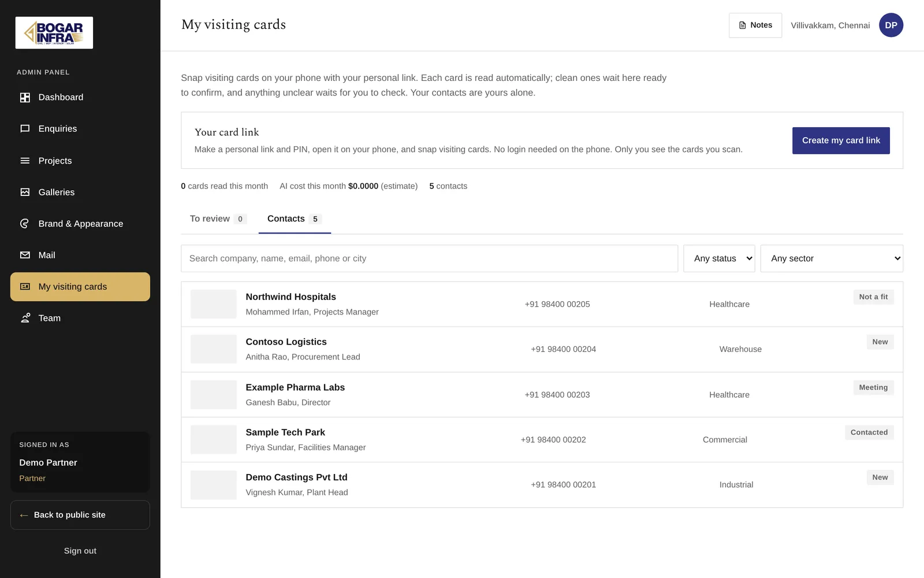Click the Projects list icon
This screenshot has height=578, width=924.
25,161
